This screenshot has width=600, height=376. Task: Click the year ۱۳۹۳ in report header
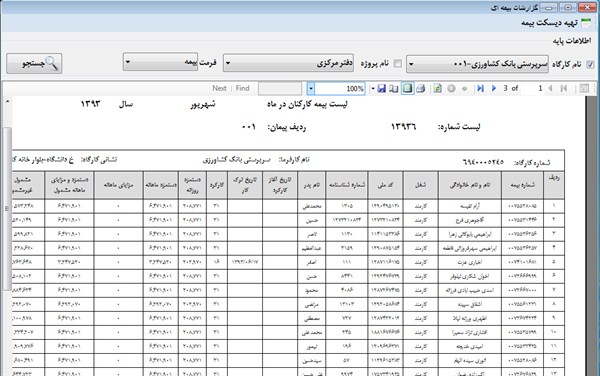[90, 104]
